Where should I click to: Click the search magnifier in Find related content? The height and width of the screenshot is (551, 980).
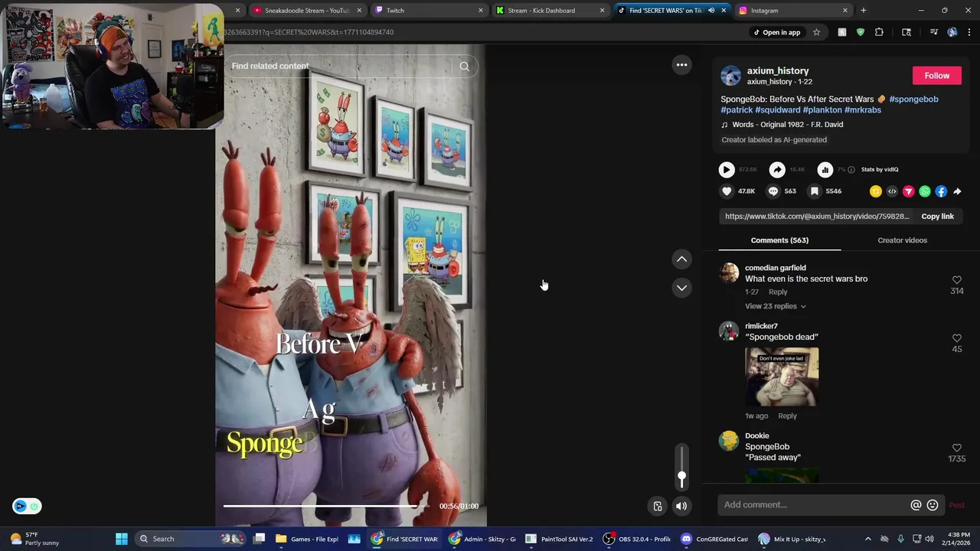click(x=464, y=66)
